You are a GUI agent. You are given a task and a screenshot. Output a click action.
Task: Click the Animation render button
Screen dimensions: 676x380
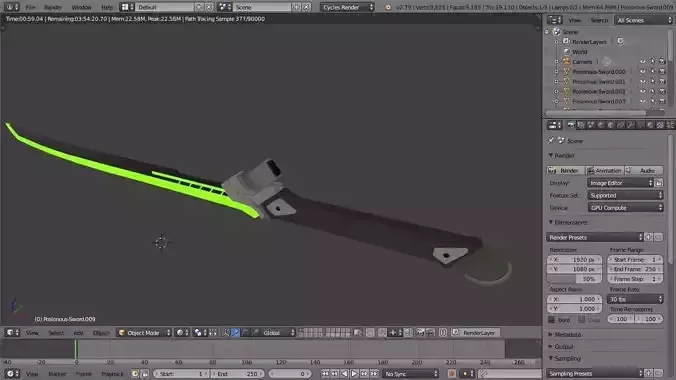pyautogui.click(x=604, y=171)
